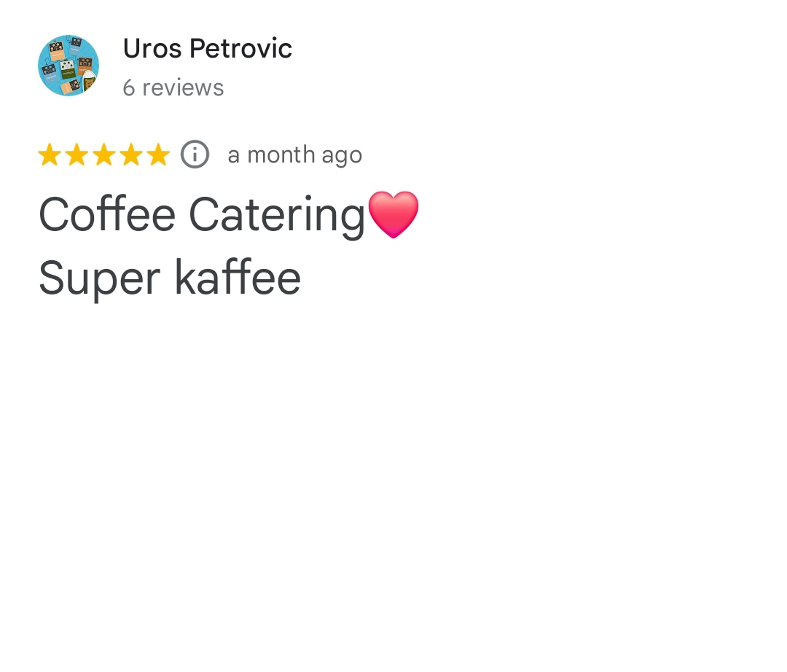
Task: Open the 6 reviews link
Action: 173,87
